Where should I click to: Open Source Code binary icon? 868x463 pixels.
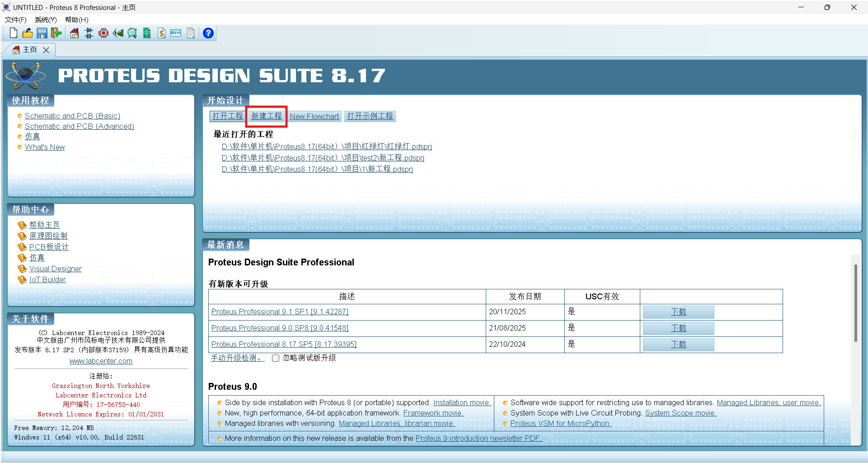tap(176, 33)
